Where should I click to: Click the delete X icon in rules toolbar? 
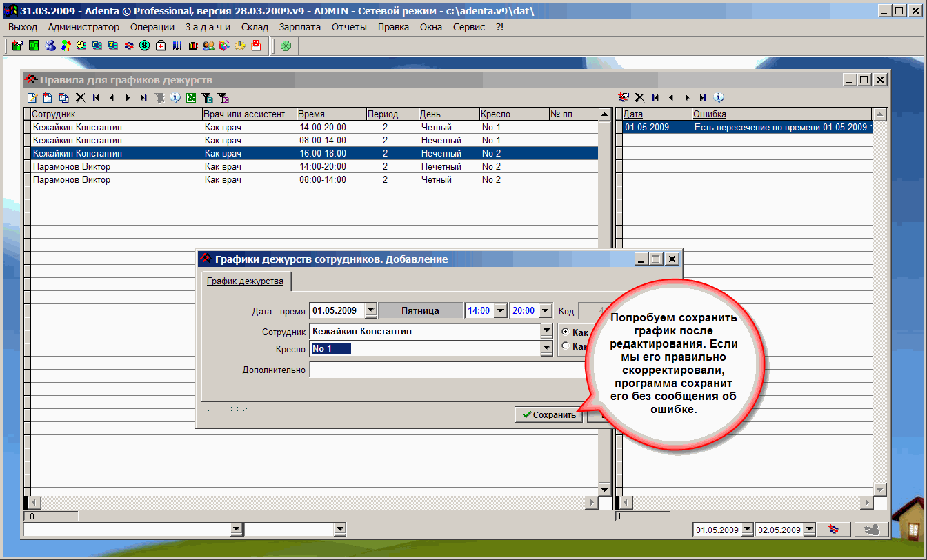click(80, 98)
